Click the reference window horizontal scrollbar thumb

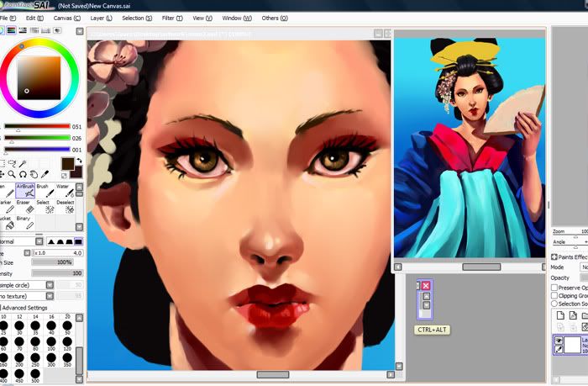481,267
